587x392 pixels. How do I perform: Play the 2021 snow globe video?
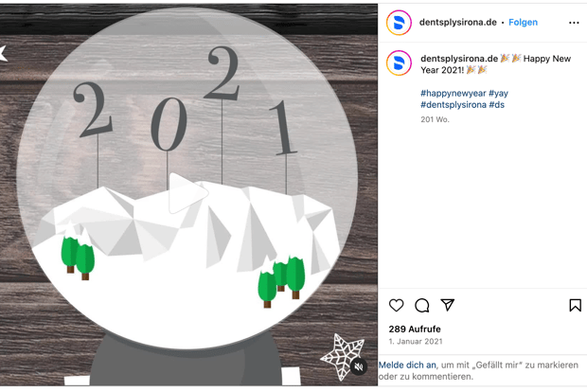(x=187, y=193)
